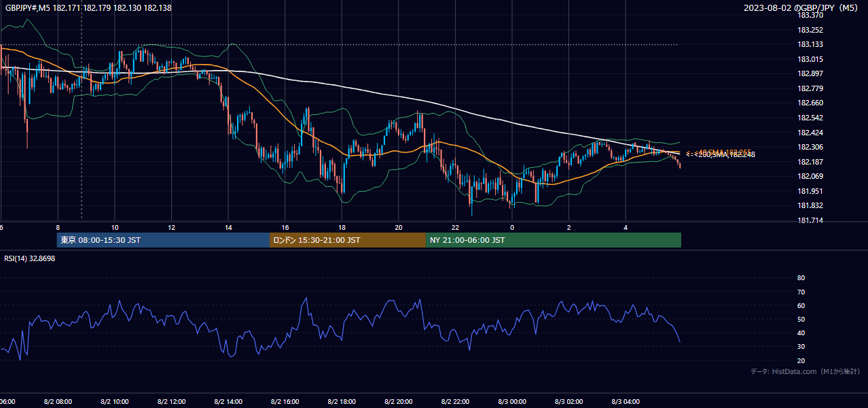Click RSI scale value 50
The image size is (868, 408).
[x=801, y=319]
